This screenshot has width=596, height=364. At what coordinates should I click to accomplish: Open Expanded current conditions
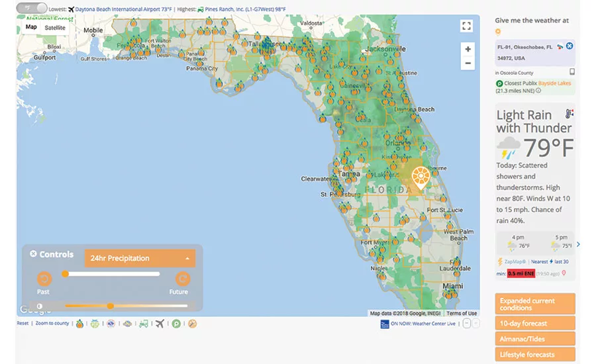535,304
